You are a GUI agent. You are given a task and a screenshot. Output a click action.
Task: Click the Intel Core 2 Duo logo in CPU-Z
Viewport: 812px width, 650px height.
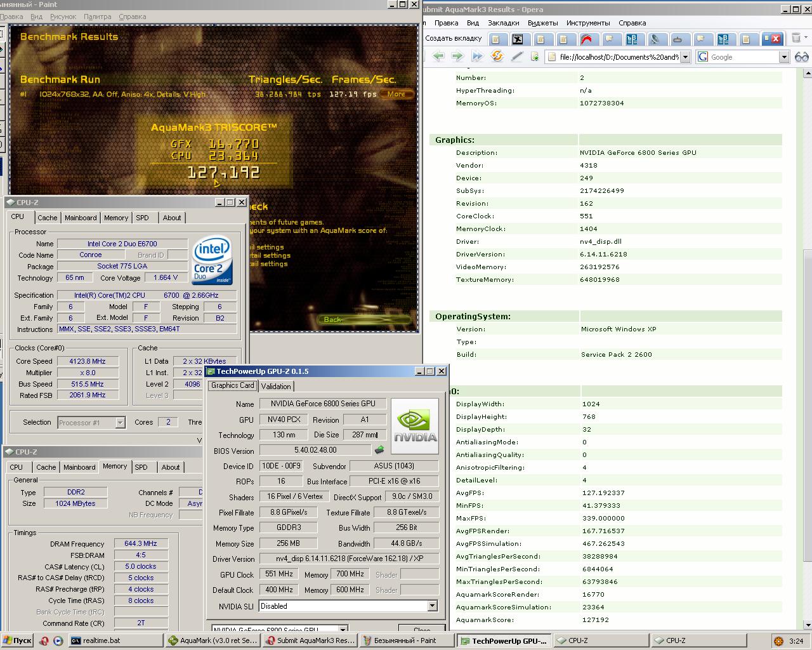(212, 261)
